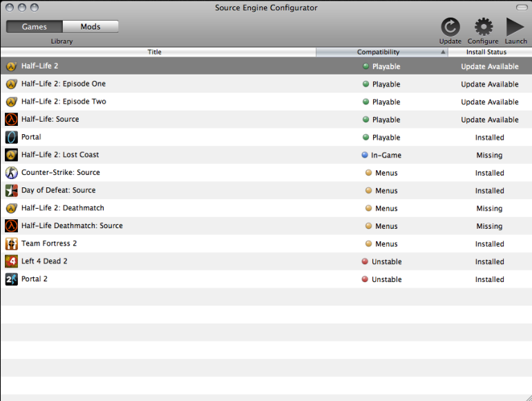The height and width of the screenshot is (401, 532).
Task: Click the red Unstable dot for Left 4 Dead 2
Action: [x=365, y=261]
